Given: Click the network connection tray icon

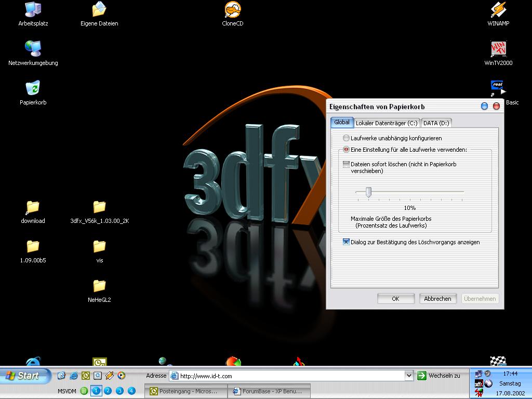Looking at the screenshot, I should click(x=478, y=374).
